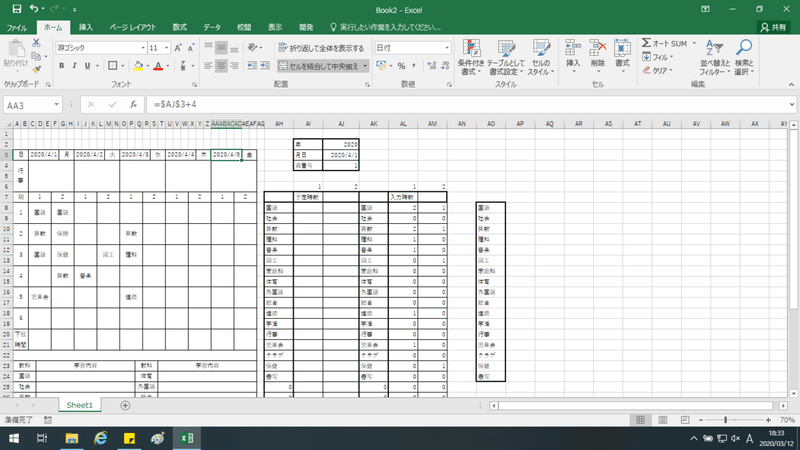Click Decrease Font Size icon
Viewport: 800px width, 450px height.
[x=191, y=48]
